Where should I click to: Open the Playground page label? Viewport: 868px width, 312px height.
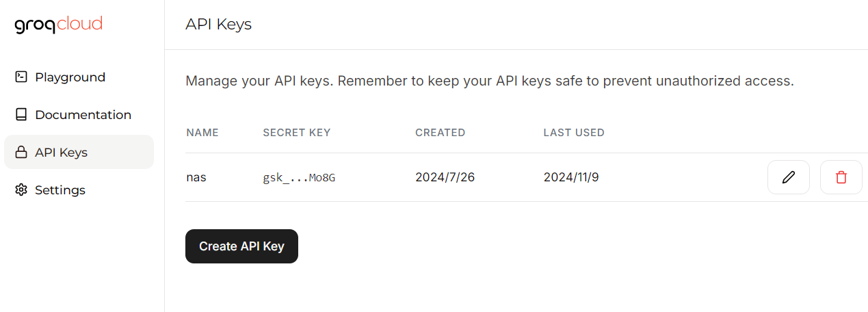[70, 77]
